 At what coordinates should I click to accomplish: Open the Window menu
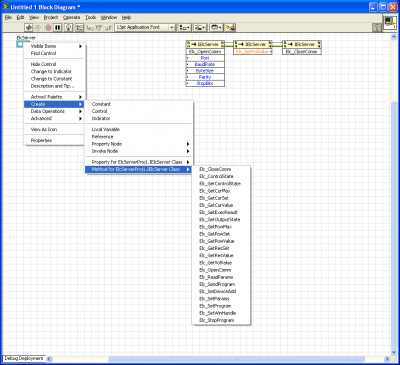click(x=109, y=17)
